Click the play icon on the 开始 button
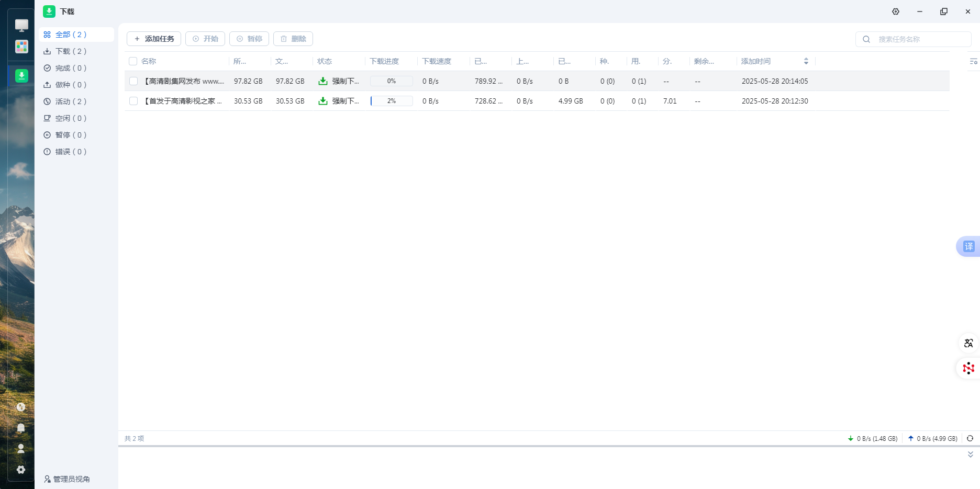Viewport: 980px width, 489px height. click(x=196, y=39)
